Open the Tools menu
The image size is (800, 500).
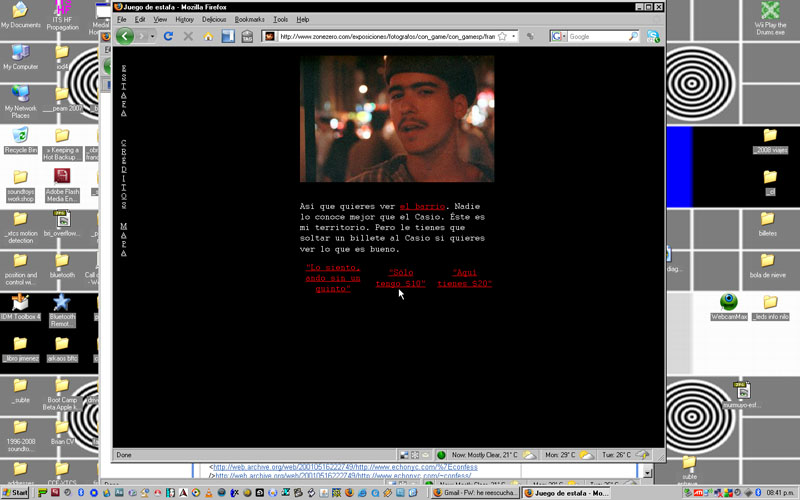click(281, 19)
